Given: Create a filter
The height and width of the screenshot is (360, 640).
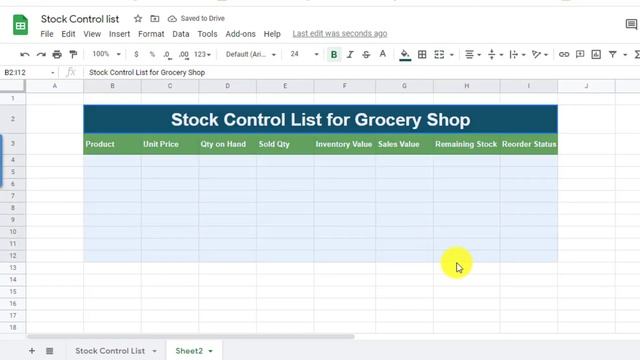Looking at the screenshot, I should (x=613, y=54).
